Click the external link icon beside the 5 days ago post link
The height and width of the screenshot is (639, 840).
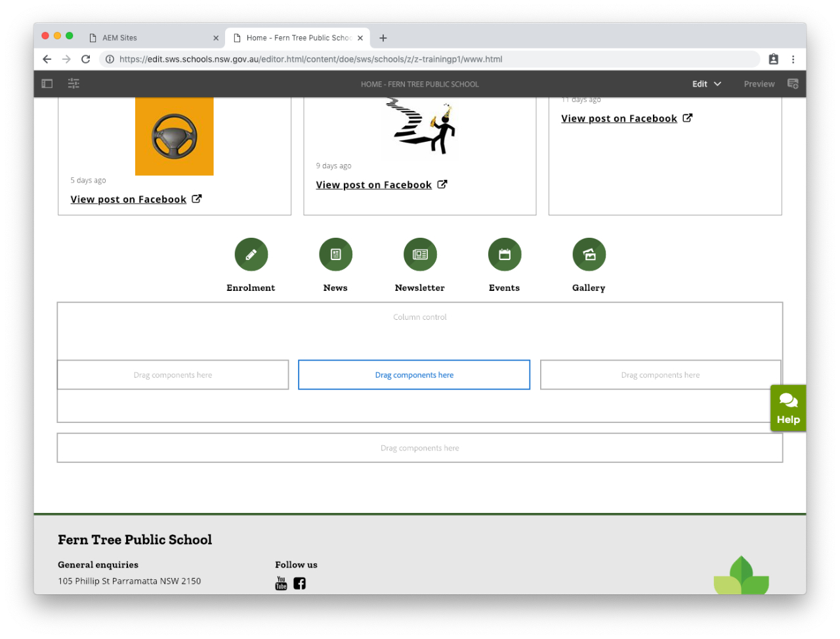click(196, 198)
